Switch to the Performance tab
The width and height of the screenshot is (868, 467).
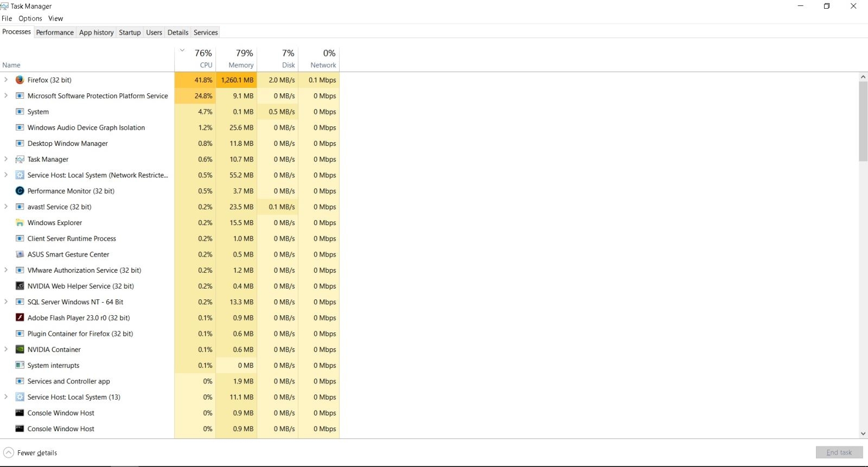click(55, 33)
